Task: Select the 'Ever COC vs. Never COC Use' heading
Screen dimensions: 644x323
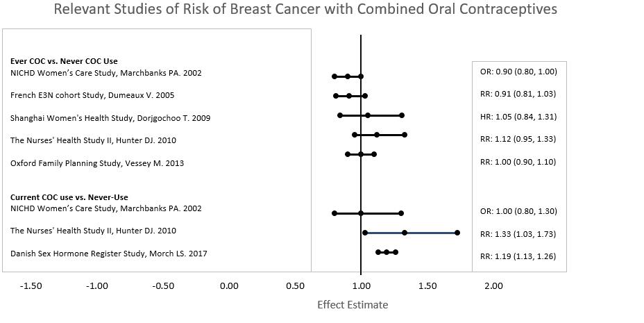Action: pos(64,62)
